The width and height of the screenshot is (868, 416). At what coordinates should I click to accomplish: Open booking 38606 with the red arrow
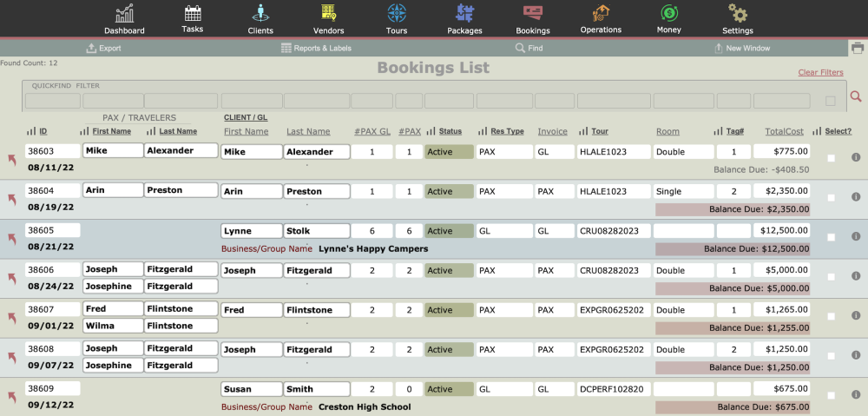coord(11,279)
